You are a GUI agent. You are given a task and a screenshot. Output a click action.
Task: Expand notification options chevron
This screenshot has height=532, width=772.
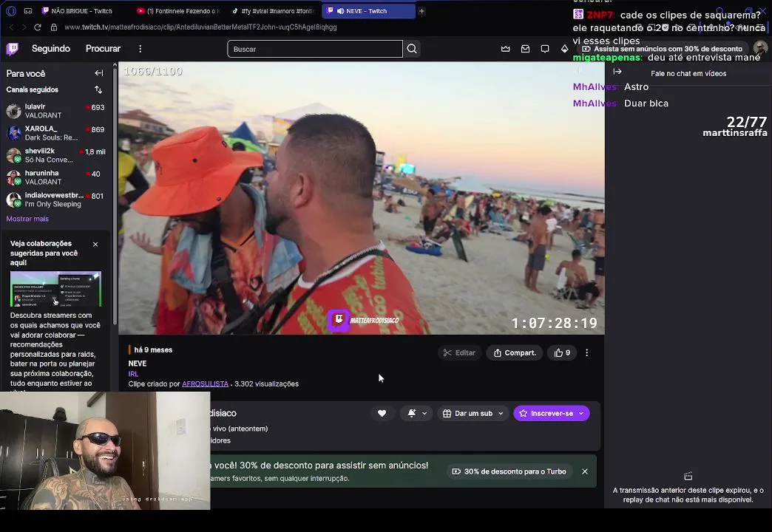pyautogui.click(x=424, y=413)
